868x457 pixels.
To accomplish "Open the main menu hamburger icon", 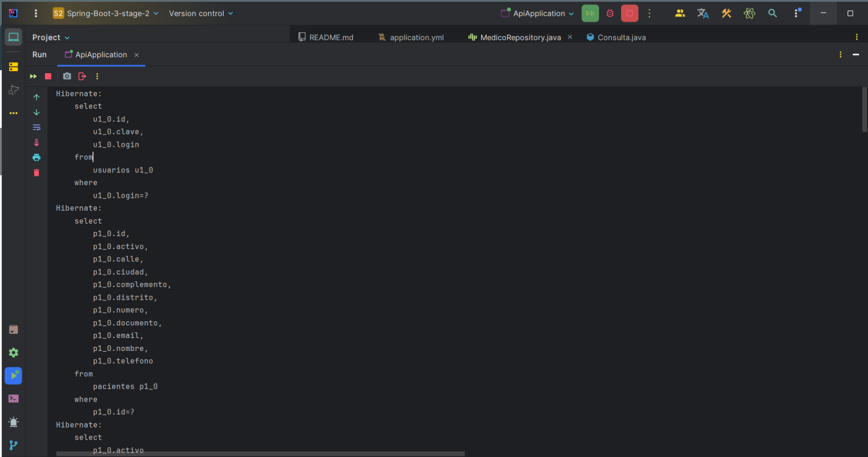I will 36,13.
